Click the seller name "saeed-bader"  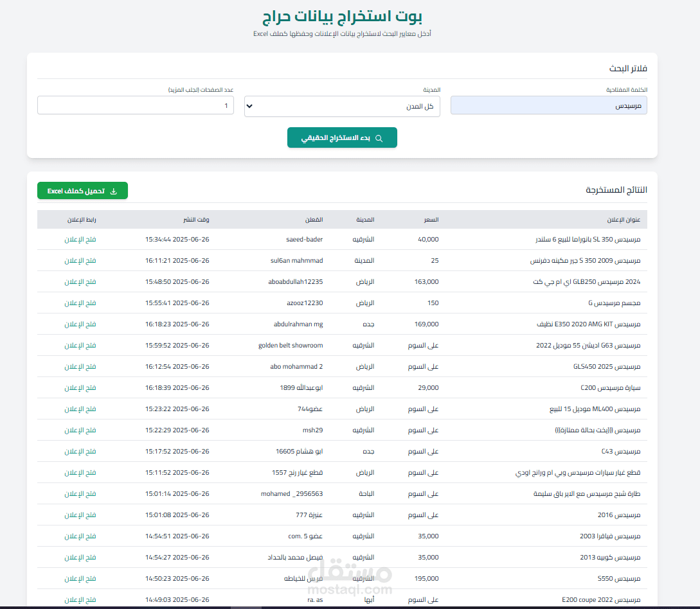coord(305,240)
